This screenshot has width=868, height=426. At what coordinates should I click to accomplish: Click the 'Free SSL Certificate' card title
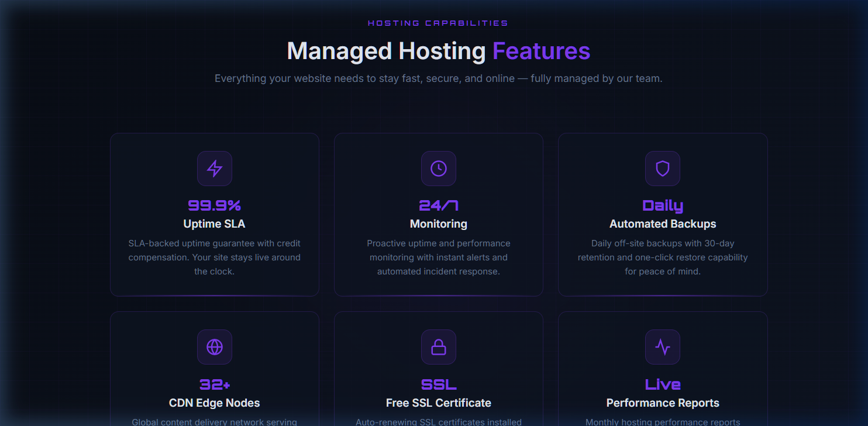click(x=439, y=403)
